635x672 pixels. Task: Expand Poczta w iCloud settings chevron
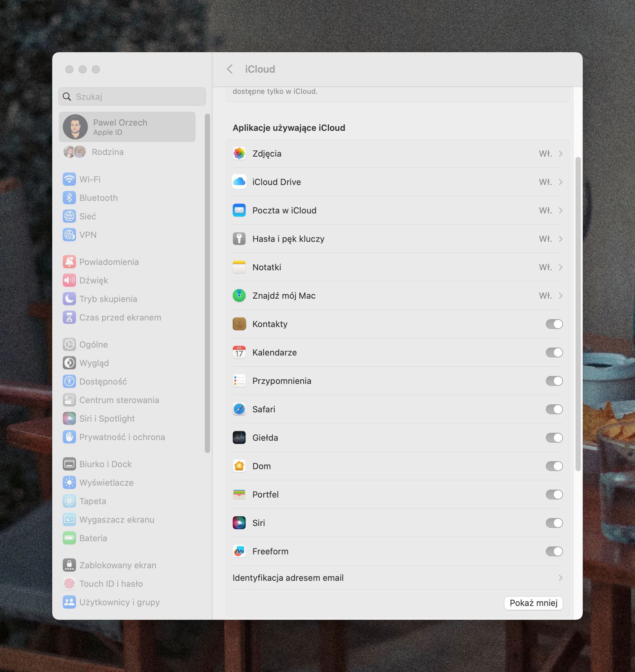pyautogui.click(x=561, y=210)
